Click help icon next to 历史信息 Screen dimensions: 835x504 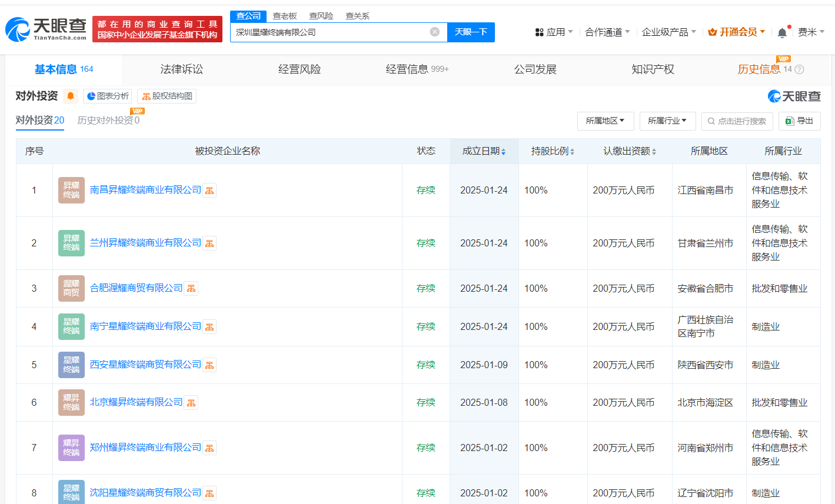click(799, 69)
